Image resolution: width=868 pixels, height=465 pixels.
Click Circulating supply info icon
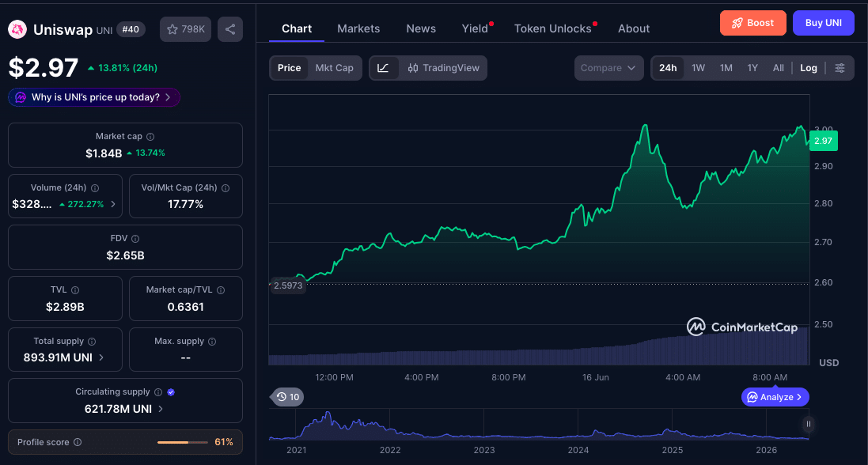[x=158, y=392]
